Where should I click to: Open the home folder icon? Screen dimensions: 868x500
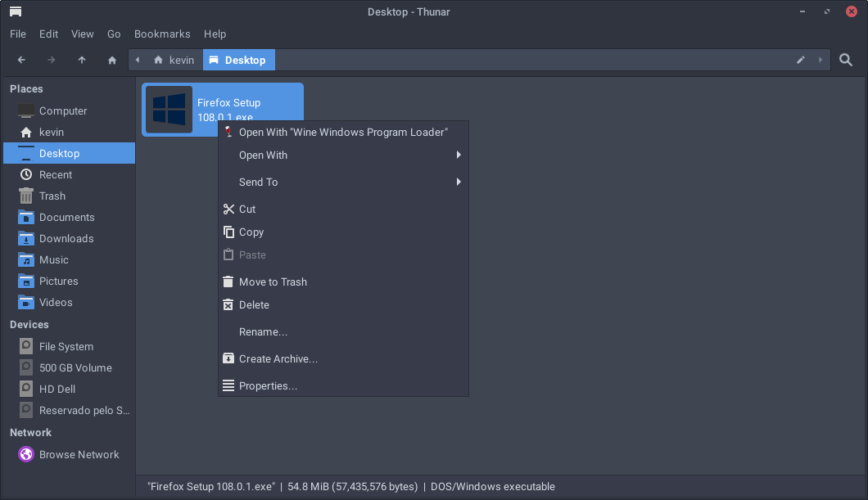pos(111,60)
